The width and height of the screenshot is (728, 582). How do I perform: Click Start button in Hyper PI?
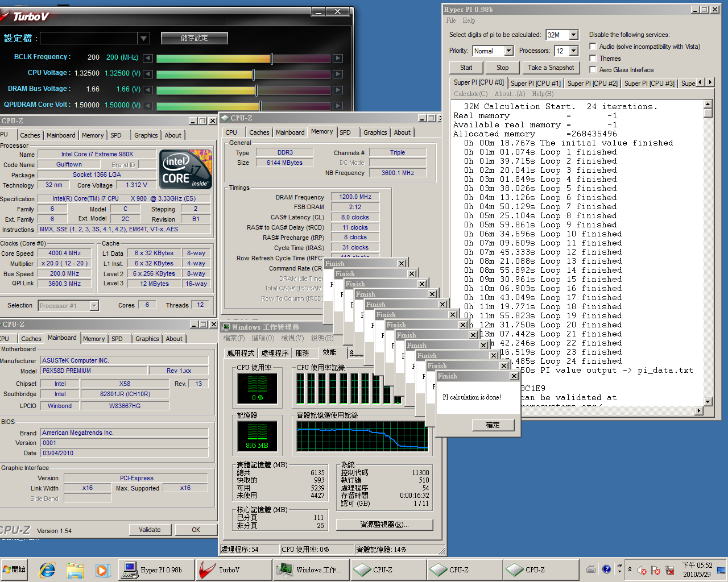click(x=466, y=68)
